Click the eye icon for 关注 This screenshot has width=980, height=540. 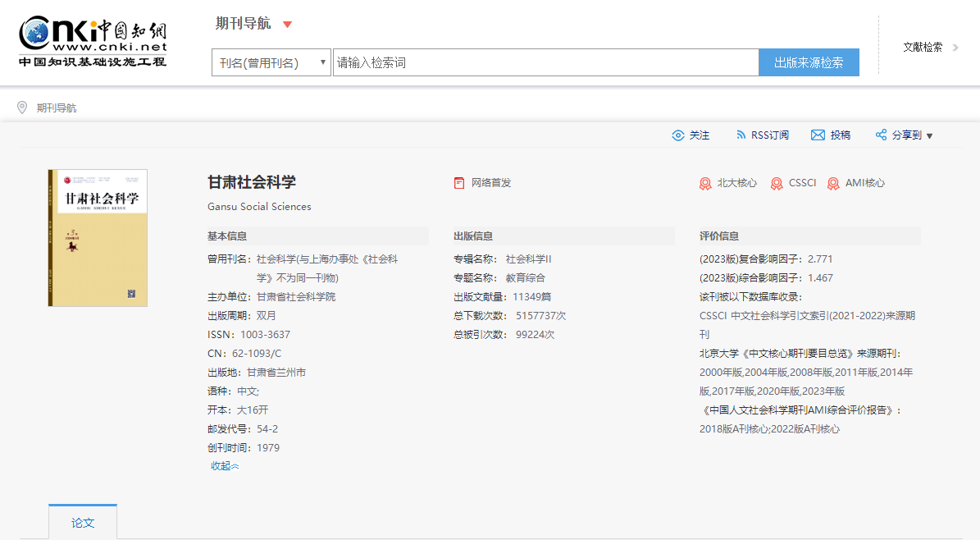(678, 135)
